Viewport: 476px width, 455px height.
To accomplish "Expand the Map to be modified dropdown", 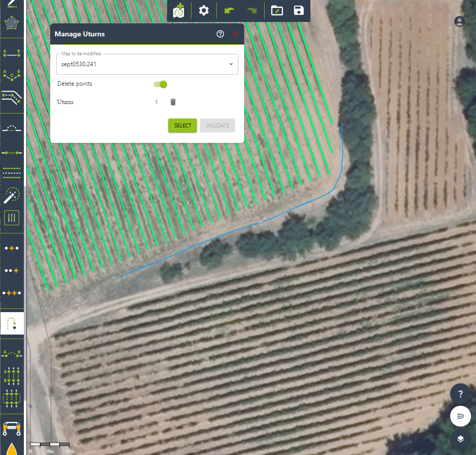I will click(231, 64).
